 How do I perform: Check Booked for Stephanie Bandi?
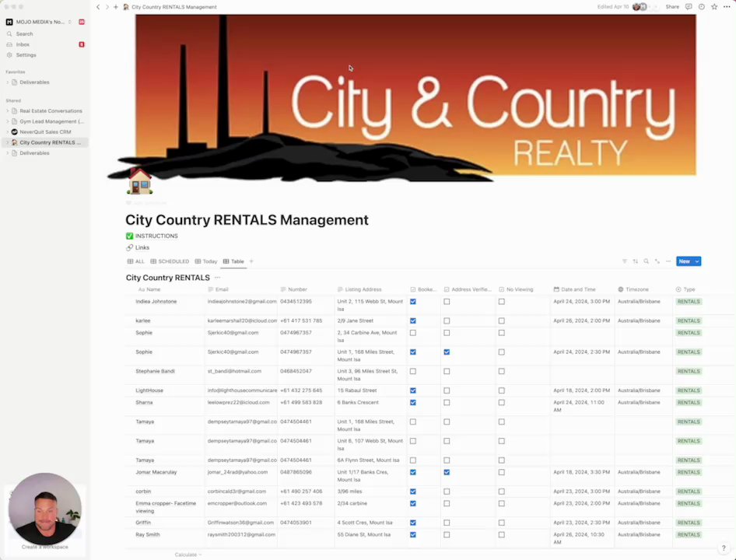413,371
